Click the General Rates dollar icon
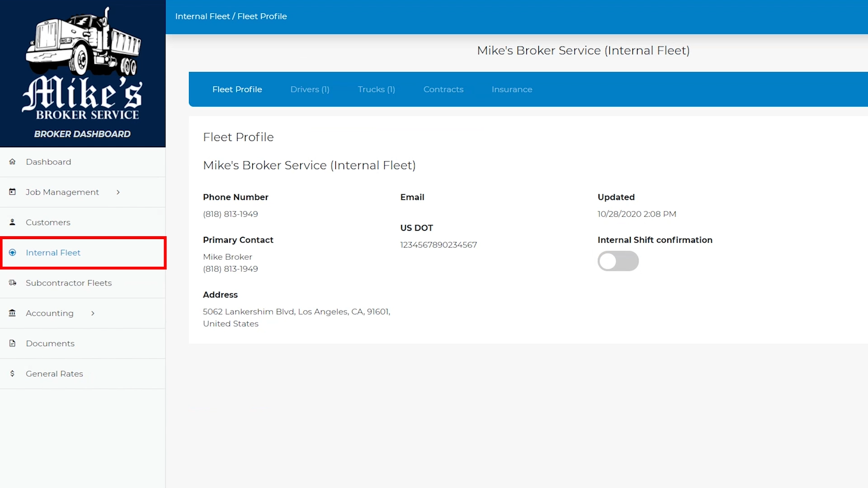Image resolution: width=868 pixels, height=488 pixels. pos(12,374)
